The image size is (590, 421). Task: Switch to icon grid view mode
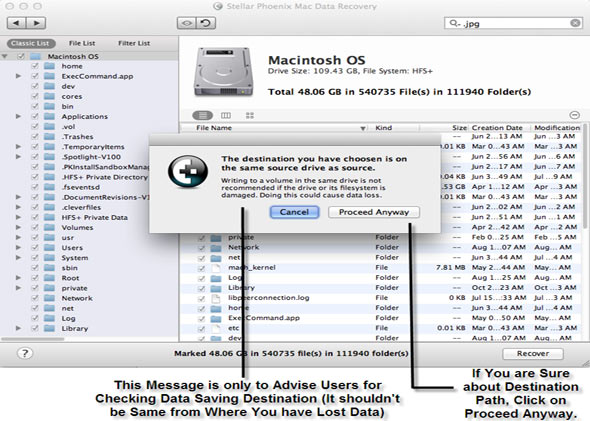[250, 115]
